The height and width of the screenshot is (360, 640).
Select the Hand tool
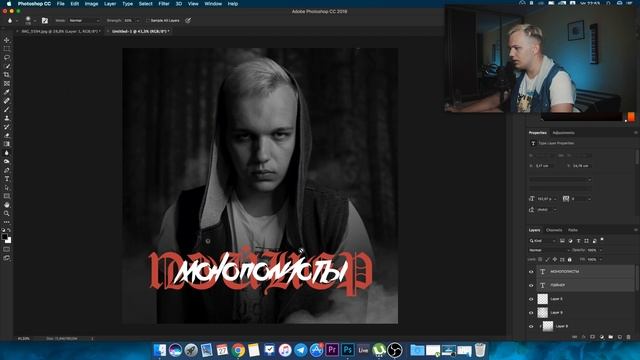click(7, 205)
